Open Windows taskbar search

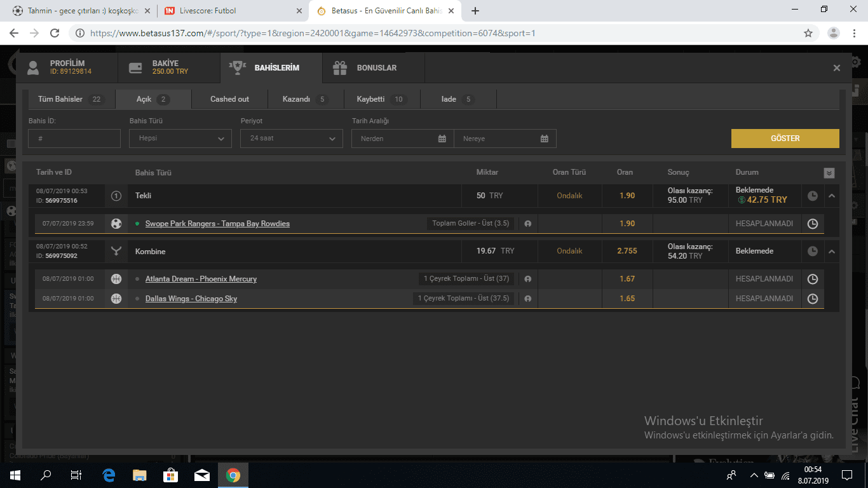pyautogui.click(x=46, y=475)
